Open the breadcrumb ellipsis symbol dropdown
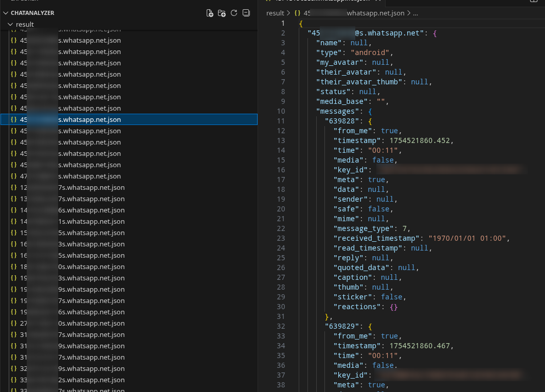This screenshot has width=545, height=392. (415, 13)
